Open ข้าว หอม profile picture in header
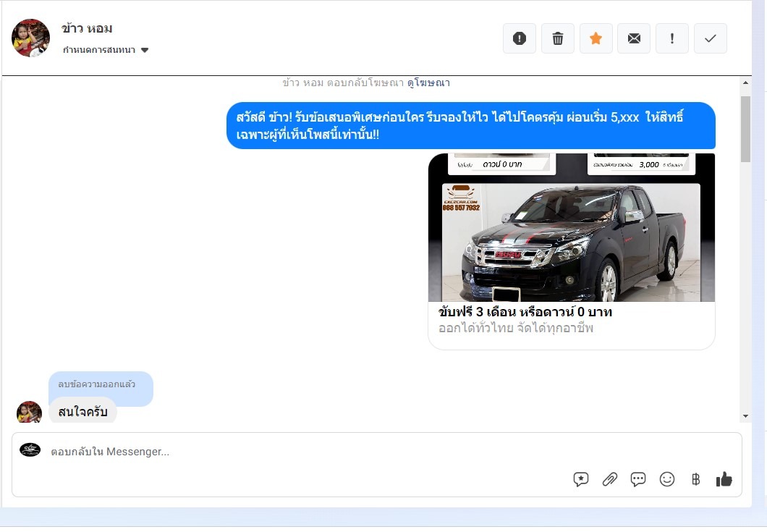 tap(30, 38)
